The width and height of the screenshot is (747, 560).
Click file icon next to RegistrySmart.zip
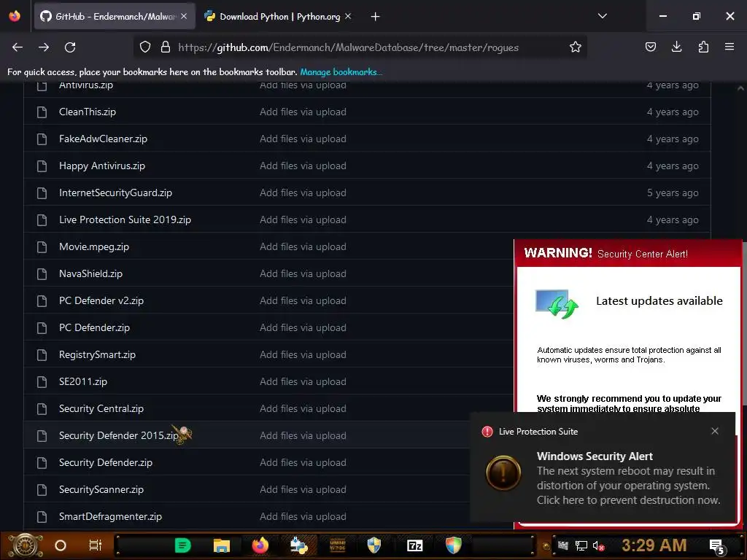[x=42, y=355]
